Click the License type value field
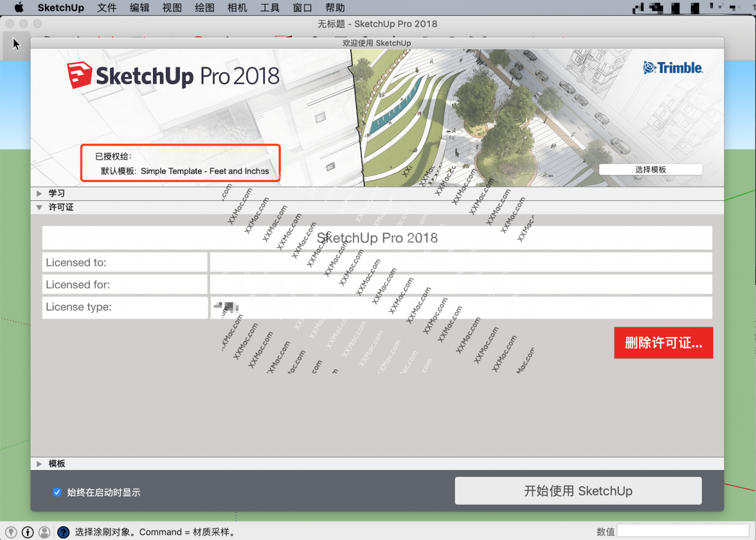Viewport: 756px width, 540px height. pyautogui.click(x=461, y=307)
